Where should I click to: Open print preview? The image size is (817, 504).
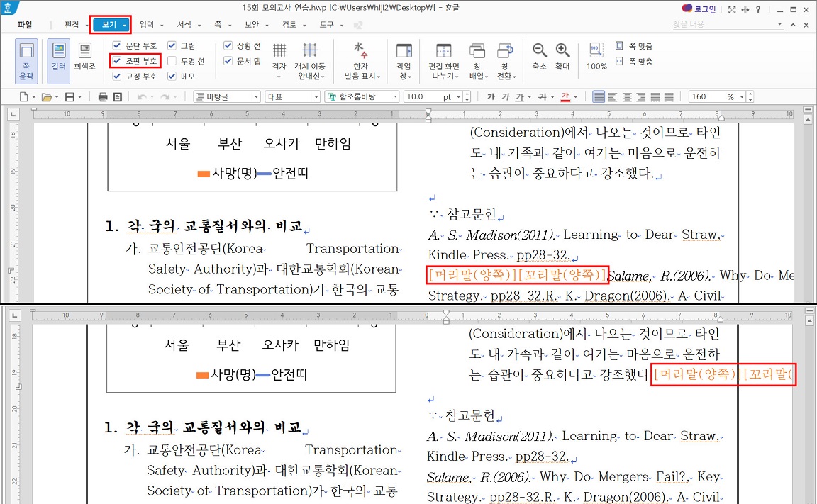(117, 97)
